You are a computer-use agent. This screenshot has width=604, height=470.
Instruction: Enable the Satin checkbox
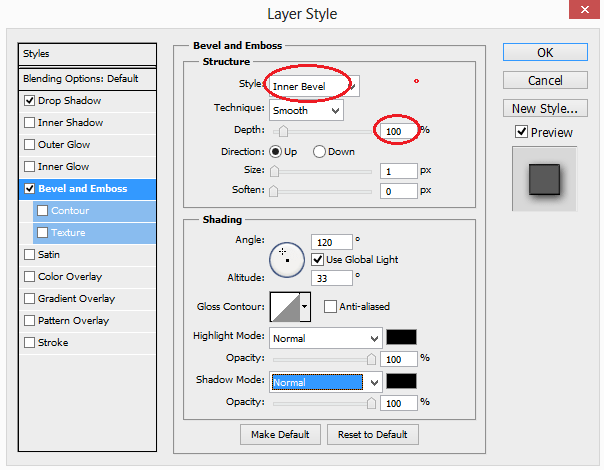click(x=29, y=255)
